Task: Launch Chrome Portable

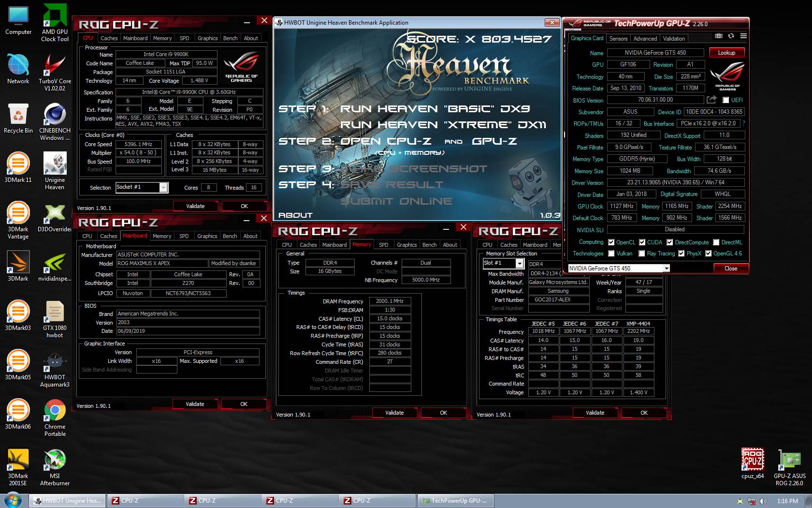Action: point(55,418)
